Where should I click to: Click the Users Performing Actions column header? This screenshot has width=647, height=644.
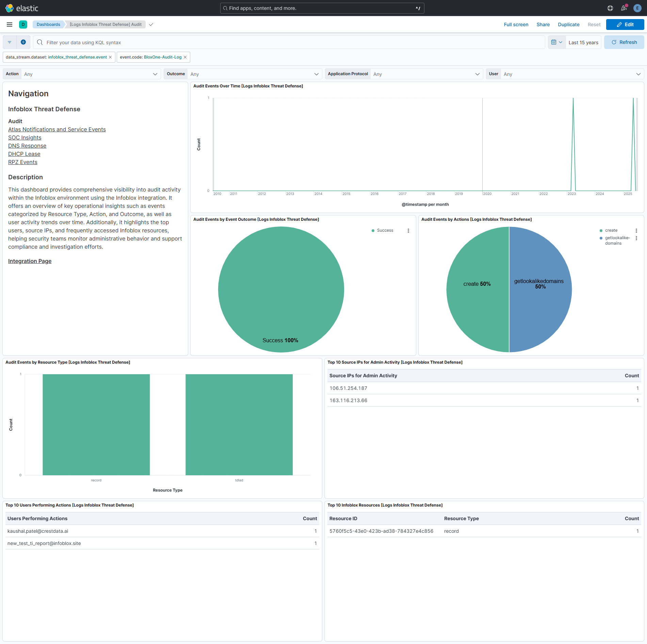tap(37, 518)
